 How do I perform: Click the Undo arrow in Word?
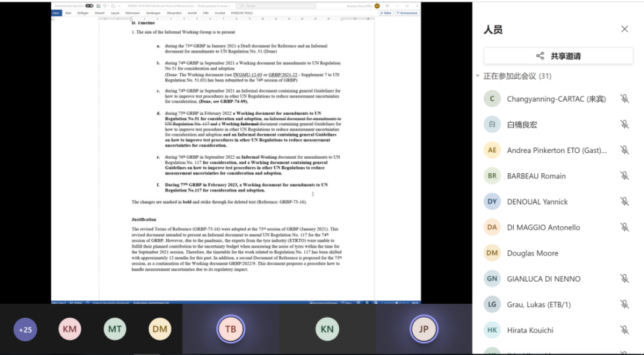[x=104, y=5]
